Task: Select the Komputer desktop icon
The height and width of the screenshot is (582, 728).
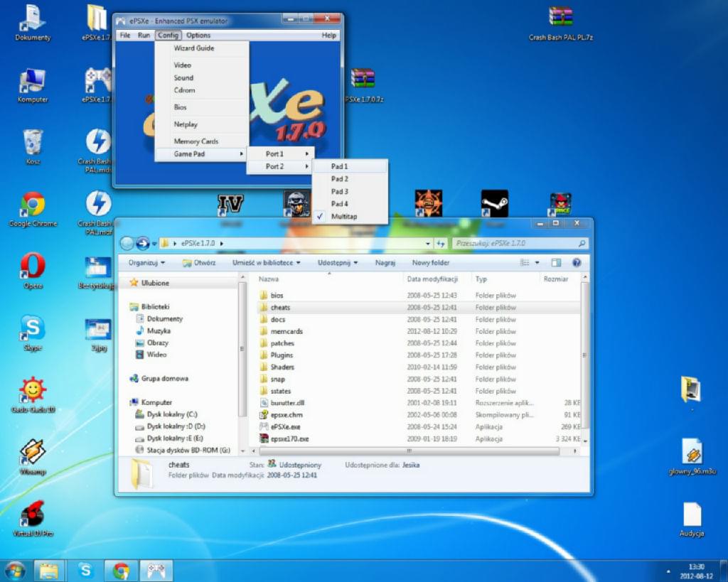Action: (x=33, y=86)
